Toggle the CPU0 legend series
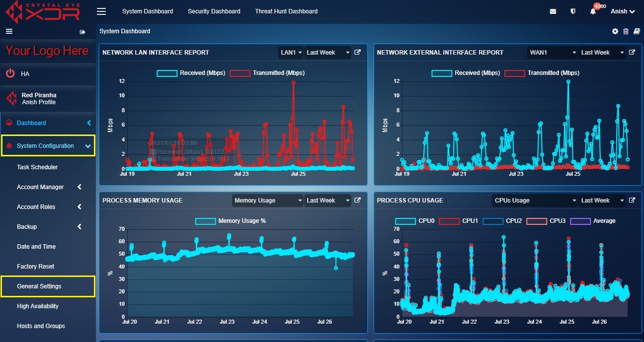This screenshot has height=342, width=644. click(414, 221)
